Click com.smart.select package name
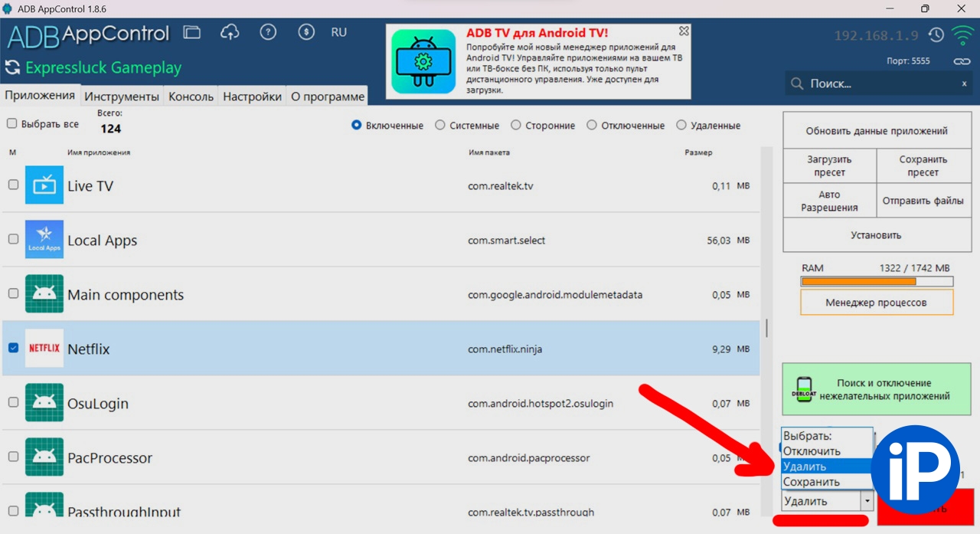Screen dimensions: 980x534 pos(507,240)
